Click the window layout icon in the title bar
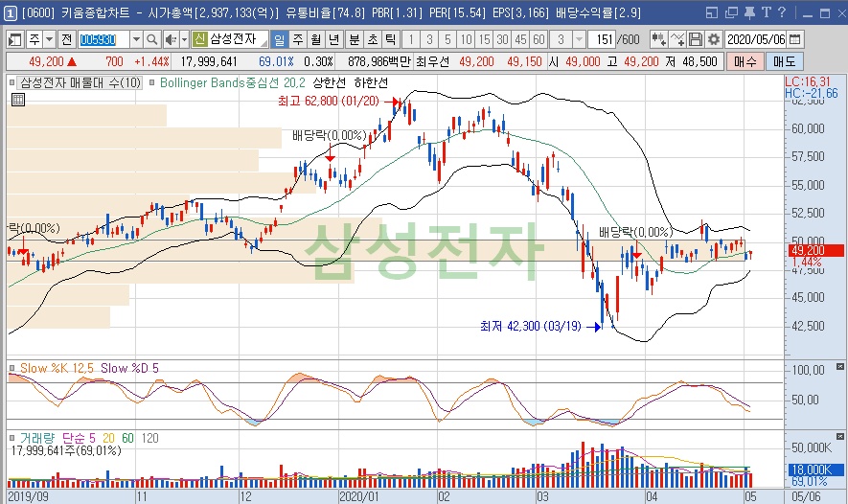 (712, 12)
